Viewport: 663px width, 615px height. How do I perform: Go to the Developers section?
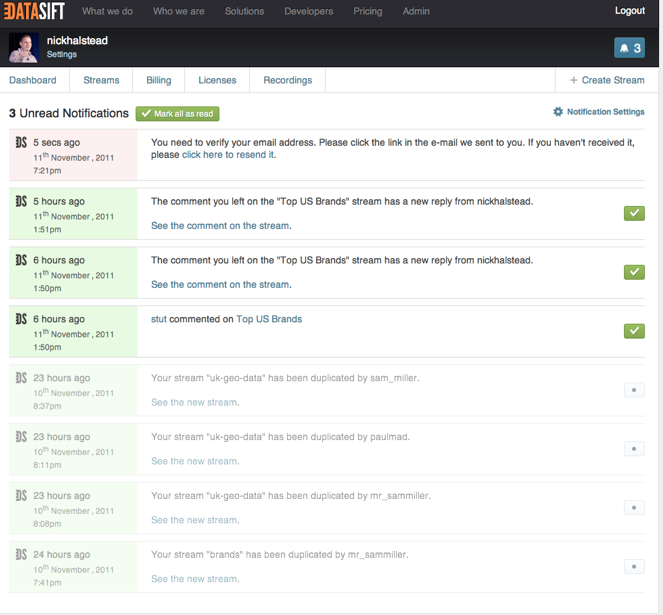point(309,11)
